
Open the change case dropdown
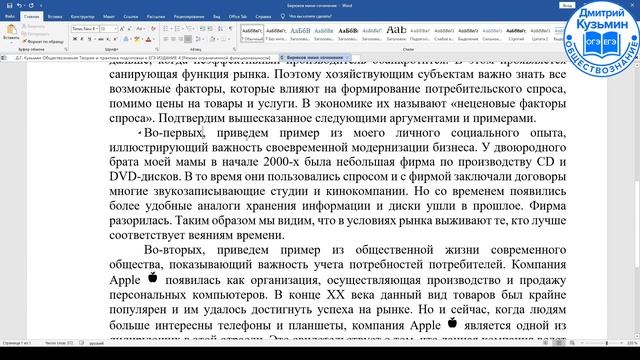point(140,29)
